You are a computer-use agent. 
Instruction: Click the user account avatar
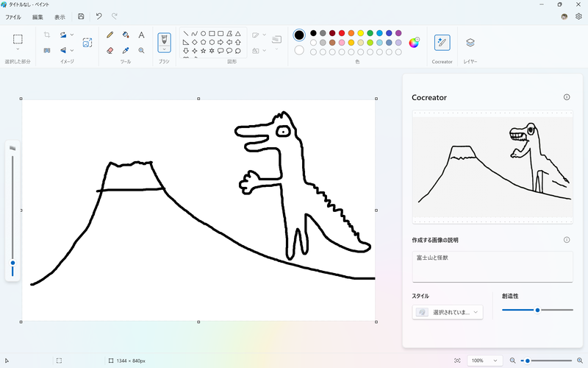pyautogui.click(x=564, y=16)
